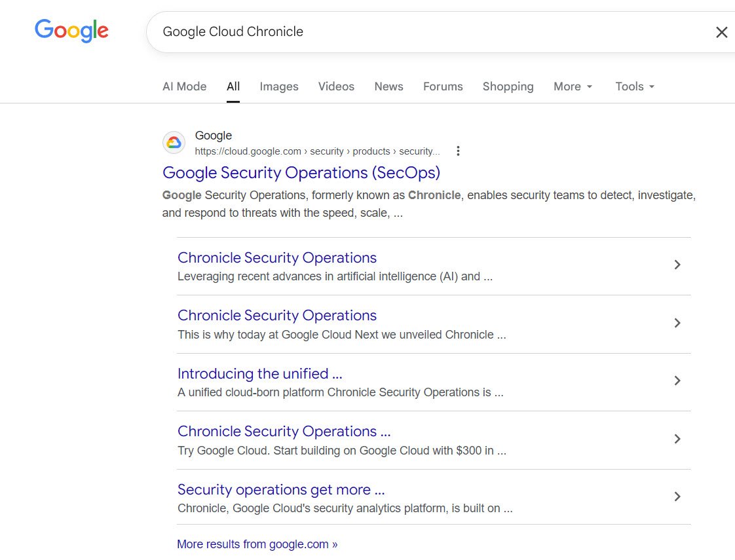Open the three-dot menu beside the Google result
Image resolution: width=735 pixels, height=560 pixels.
pyautogui.click(x=458, y=151)
